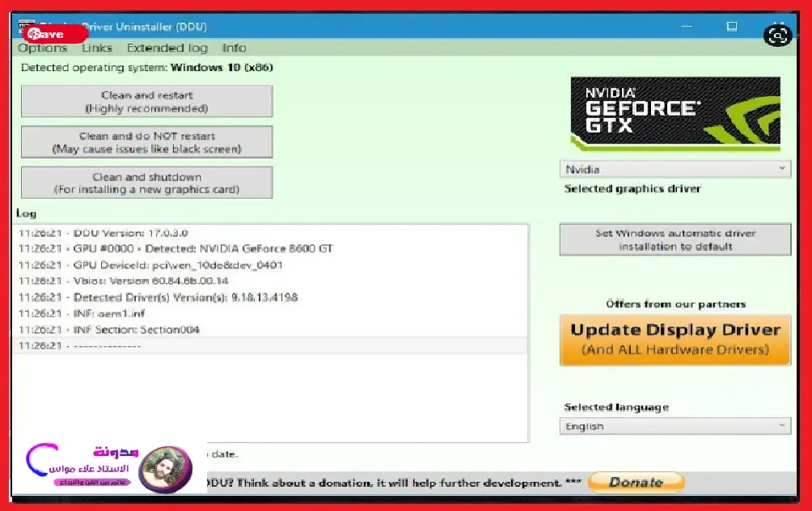
Task: Open the Links menu
Action: (97, 49)
